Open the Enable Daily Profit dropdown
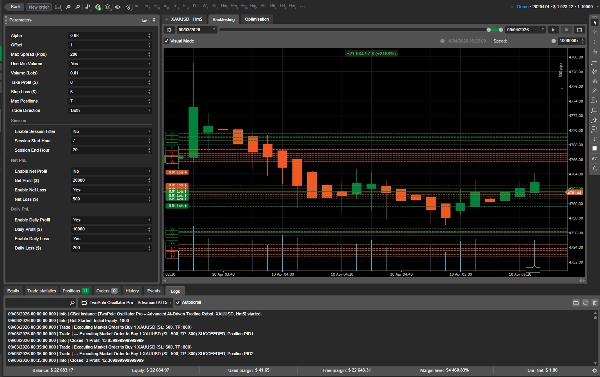Image resolution: width=600 pixels, height=377 pixels. click(x=111, y=220)
